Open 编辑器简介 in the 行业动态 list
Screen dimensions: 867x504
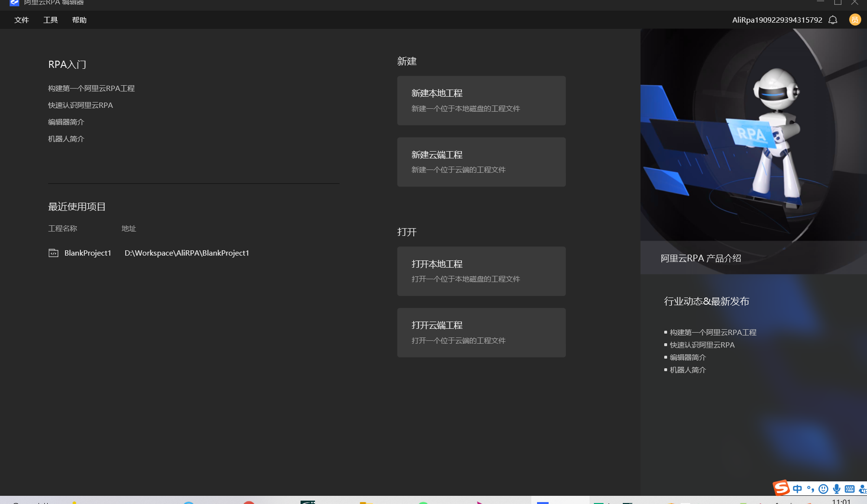click(688, 357)
